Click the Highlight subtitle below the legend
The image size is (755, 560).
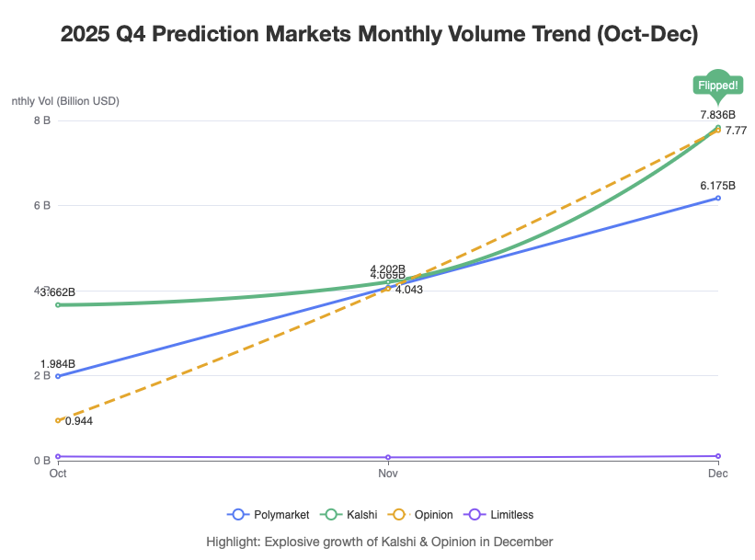click(379, 542)
